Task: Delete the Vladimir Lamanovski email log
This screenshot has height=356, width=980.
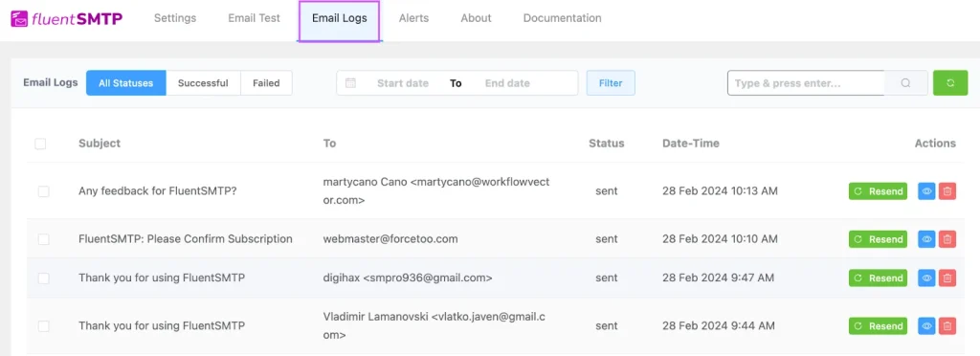Action: pos(947,326)
